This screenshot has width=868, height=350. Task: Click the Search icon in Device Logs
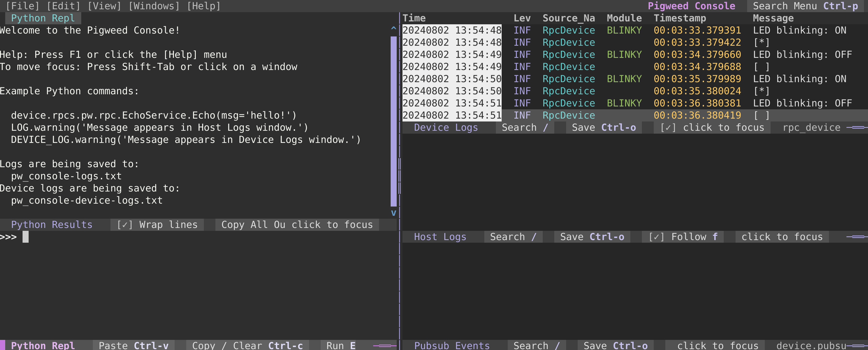(522, 127)
